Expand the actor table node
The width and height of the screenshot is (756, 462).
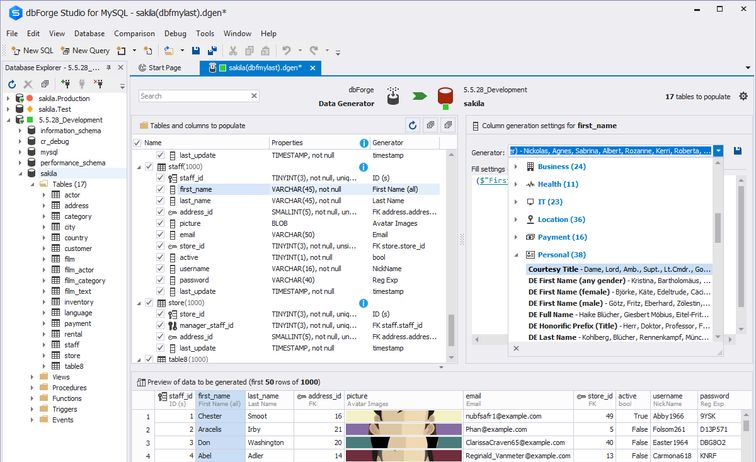pyautogui.click(x=43, y=195)
